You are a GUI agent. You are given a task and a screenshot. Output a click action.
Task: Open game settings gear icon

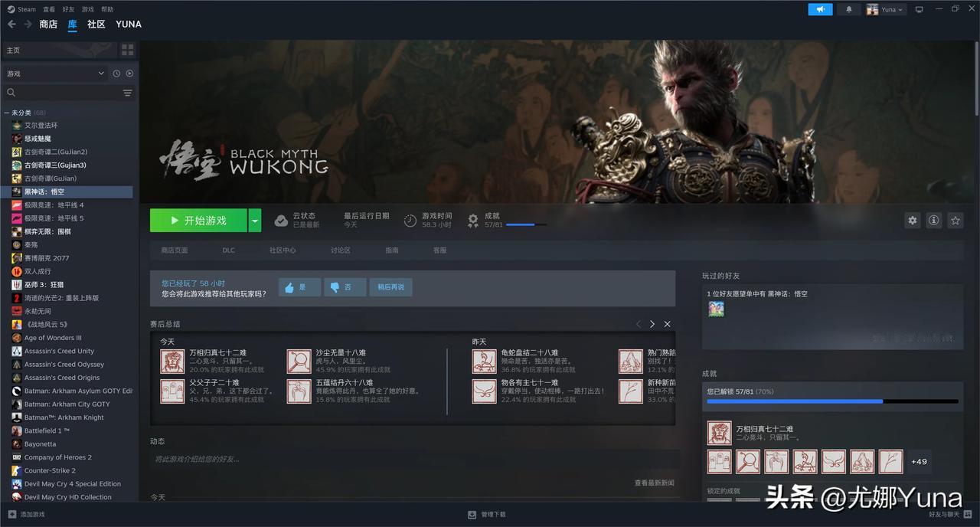[x=912, y=221]
